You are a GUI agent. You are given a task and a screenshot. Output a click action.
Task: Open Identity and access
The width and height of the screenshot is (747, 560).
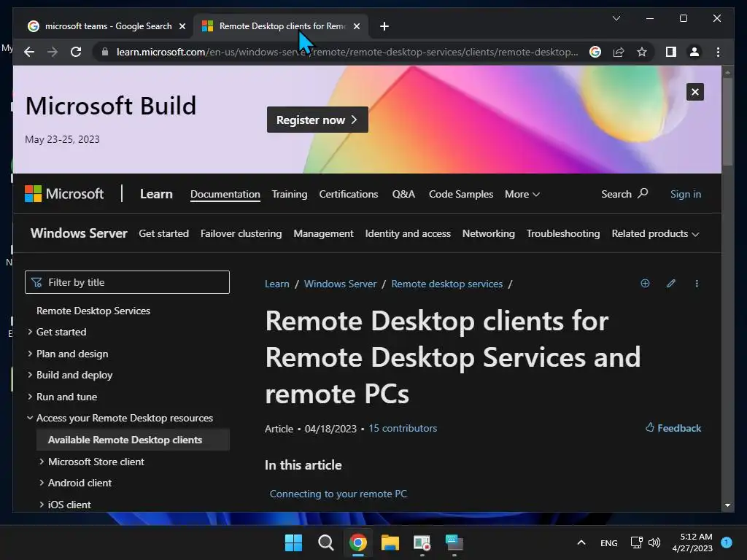[x=408, y=233]
